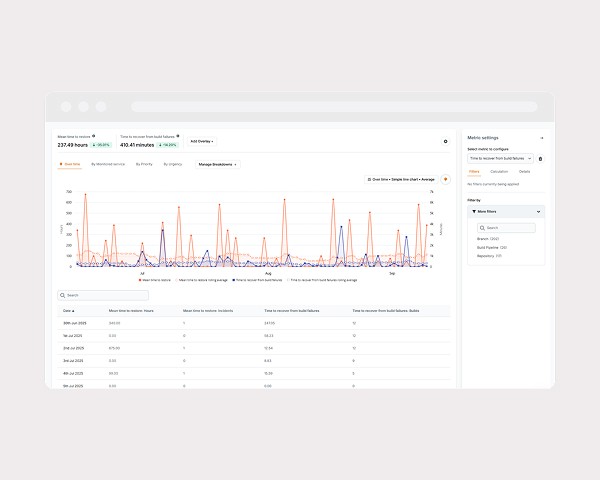Select the Repository filter option
600x480 pixels.
tap(489, 256)
